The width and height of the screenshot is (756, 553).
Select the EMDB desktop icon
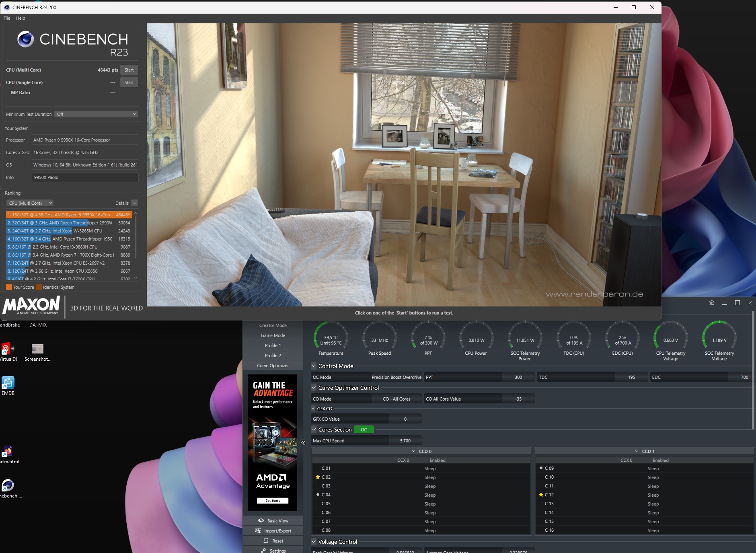[x=8, y=386]
